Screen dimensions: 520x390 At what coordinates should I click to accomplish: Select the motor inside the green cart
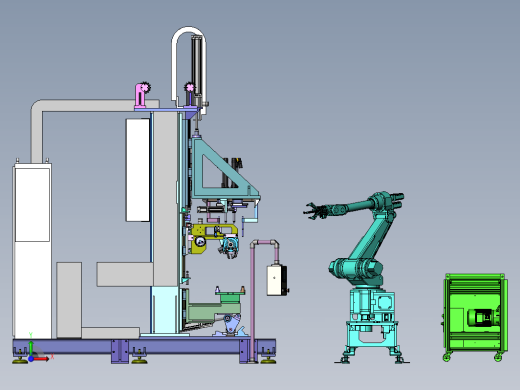pyautogui.click(x=483, y=317)
